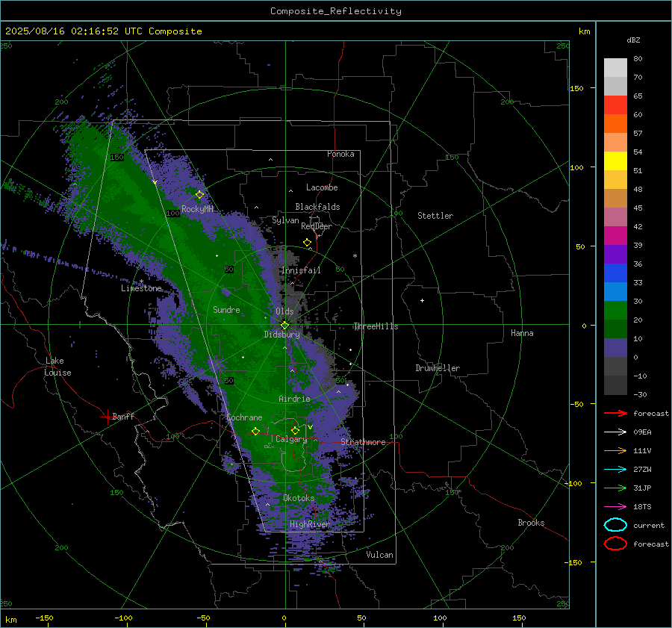Click the yellow diamond marker above Calgary
This screenshot has height=628, width=672.
(295, 430)
